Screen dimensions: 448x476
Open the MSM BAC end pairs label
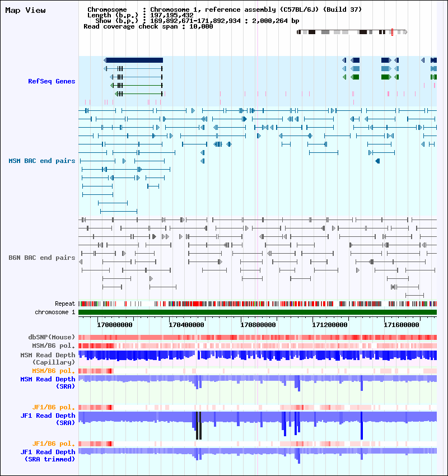pos(41,161)
